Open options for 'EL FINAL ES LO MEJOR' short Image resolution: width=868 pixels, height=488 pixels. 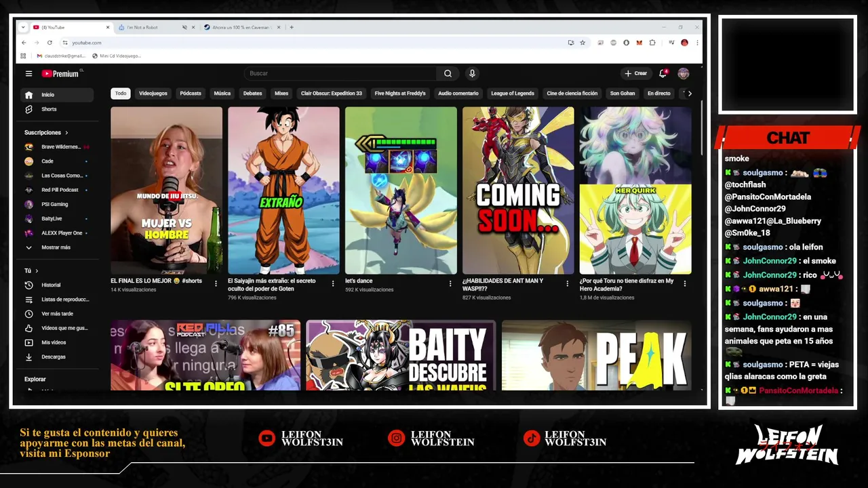pyautogui.click(x=216, y=284)
